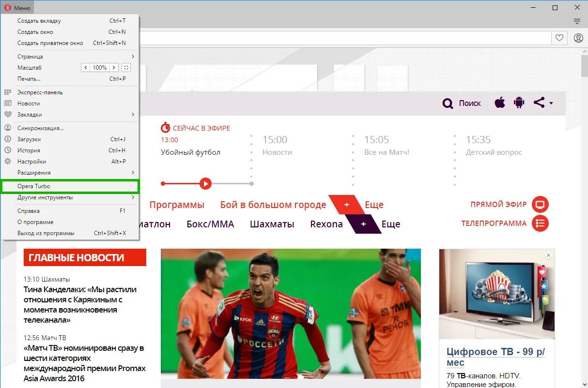Expand the Расширения submenu
The height and width of the screenshot is (388, 588).
click(x=70, y=173)
